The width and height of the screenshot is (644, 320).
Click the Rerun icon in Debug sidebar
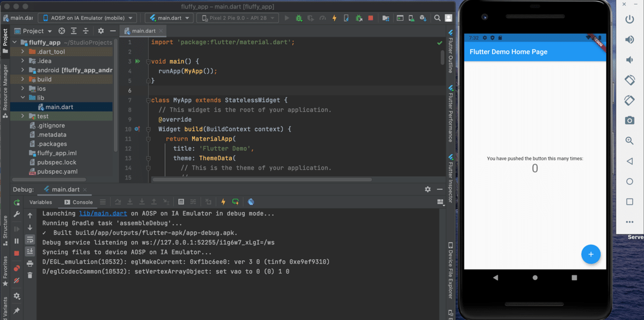(17, 202)
